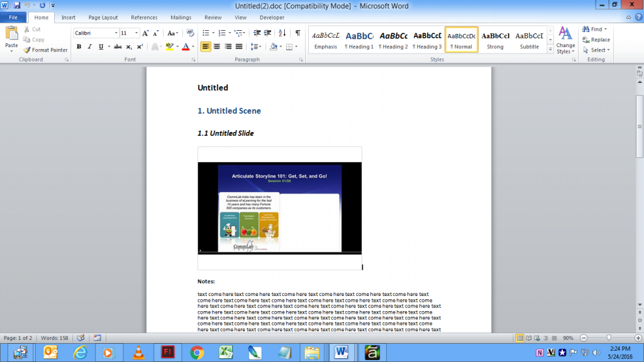Image resolution: width=644 pixels, height=362 pixels.
Task: Open the Line spacing dropdown
Action: 255,47
